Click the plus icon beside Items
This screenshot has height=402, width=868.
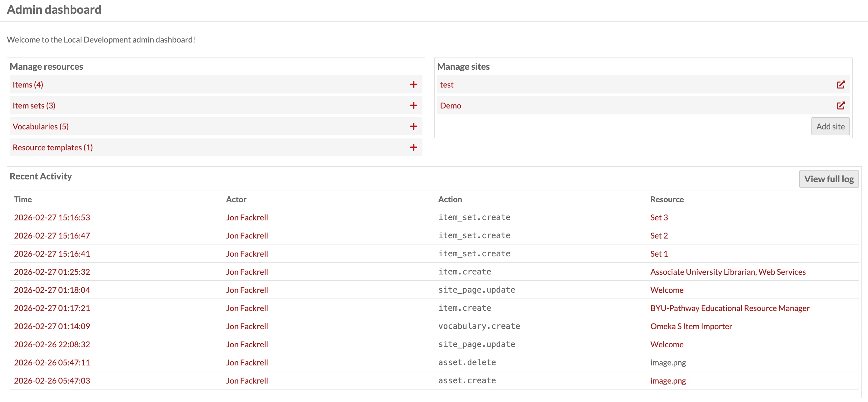point(413,85)
